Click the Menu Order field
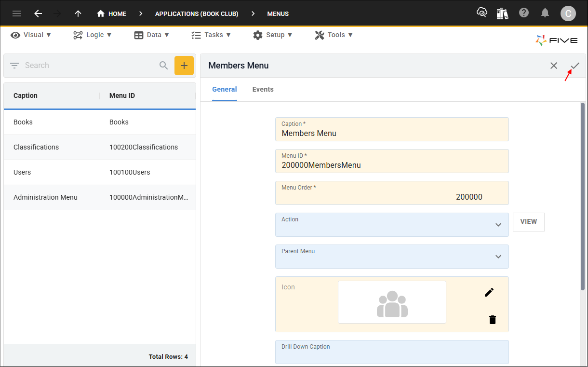The width and height of the screenshot is (588, 367). (392, 193)
